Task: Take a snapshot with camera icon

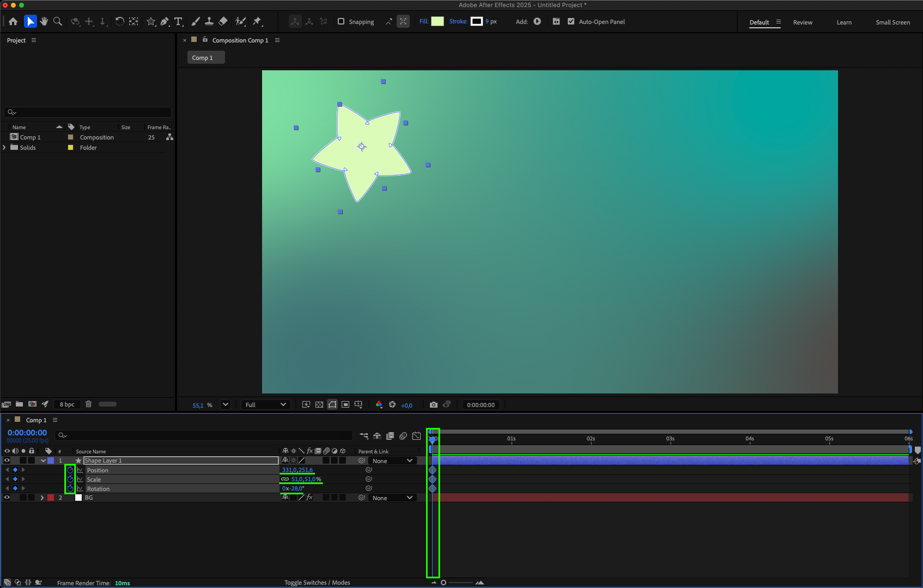Action: click(433, 405)
